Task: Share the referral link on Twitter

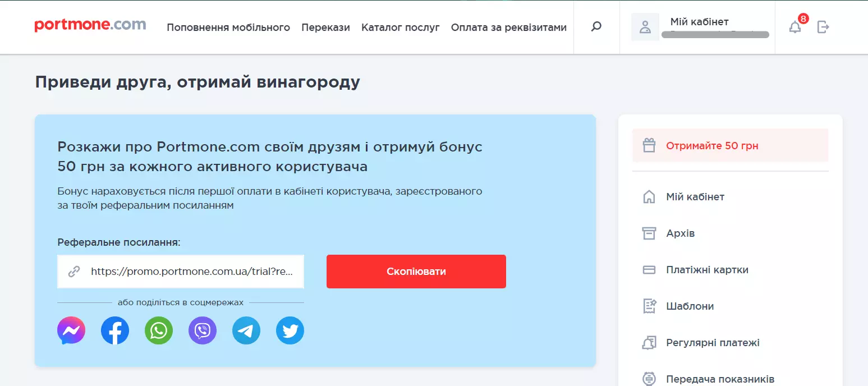Action: click(290, 330)
